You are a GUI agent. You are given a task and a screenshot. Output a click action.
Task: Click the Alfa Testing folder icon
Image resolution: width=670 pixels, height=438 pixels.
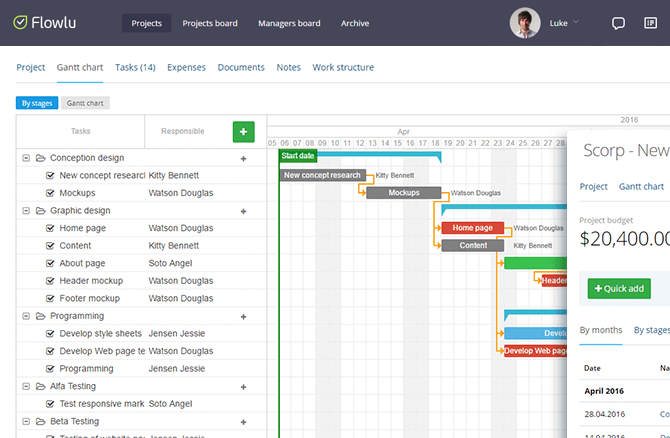[41, 386]
